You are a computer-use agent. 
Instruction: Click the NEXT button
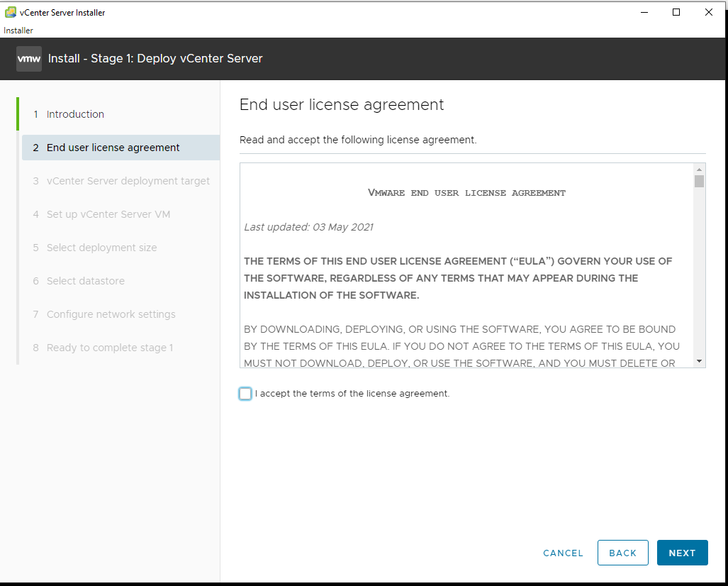pos(682,553)
